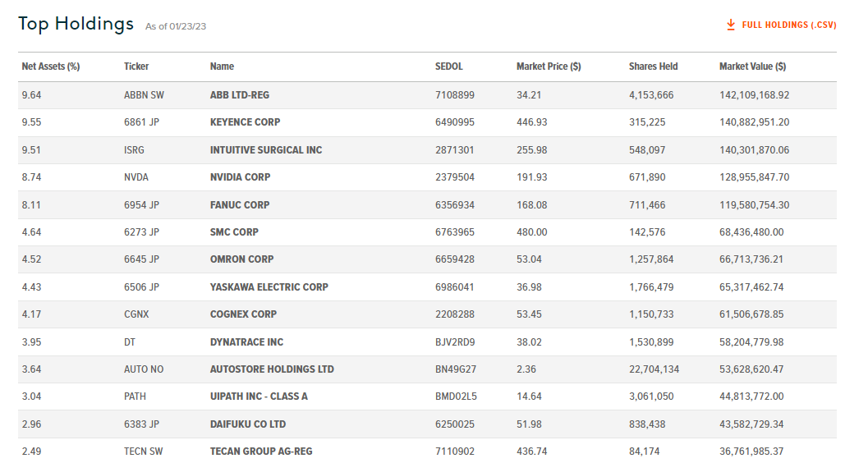Viewport: 868px width, 463px height.
Task: Click market value 68,436,480.00
Action: click(751, 232)
